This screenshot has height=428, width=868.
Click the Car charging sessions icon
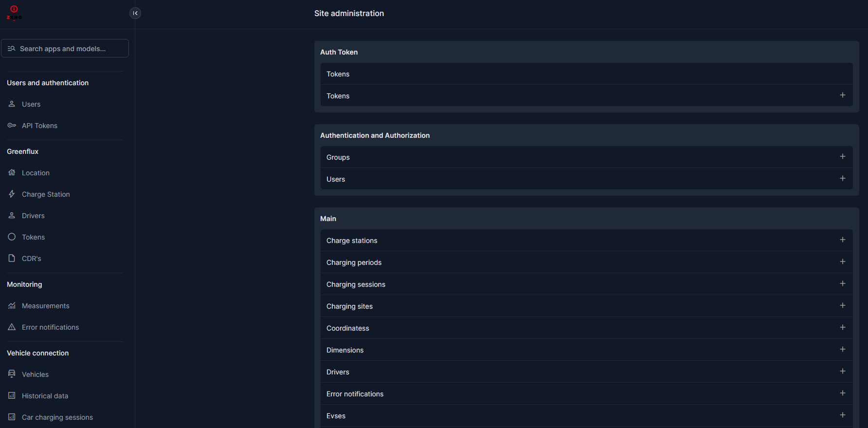coord(12,417)
